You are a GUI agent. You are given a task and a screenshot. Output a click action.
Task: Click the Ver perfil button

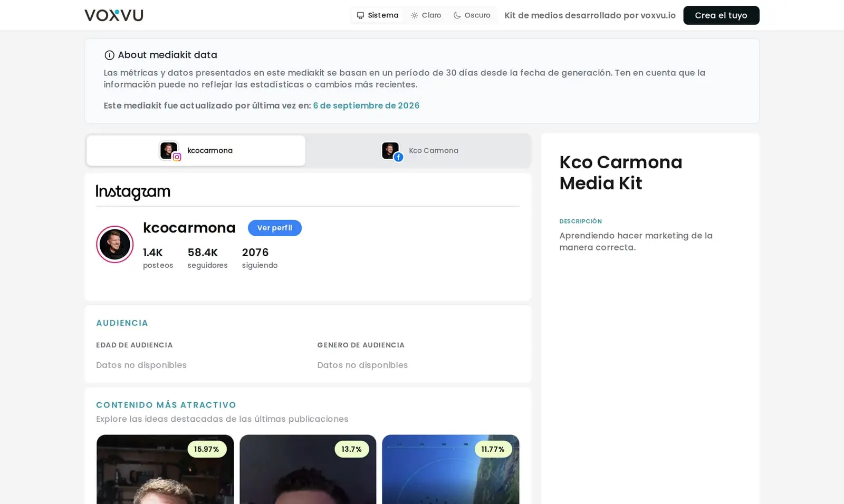(x=274, y=228)
